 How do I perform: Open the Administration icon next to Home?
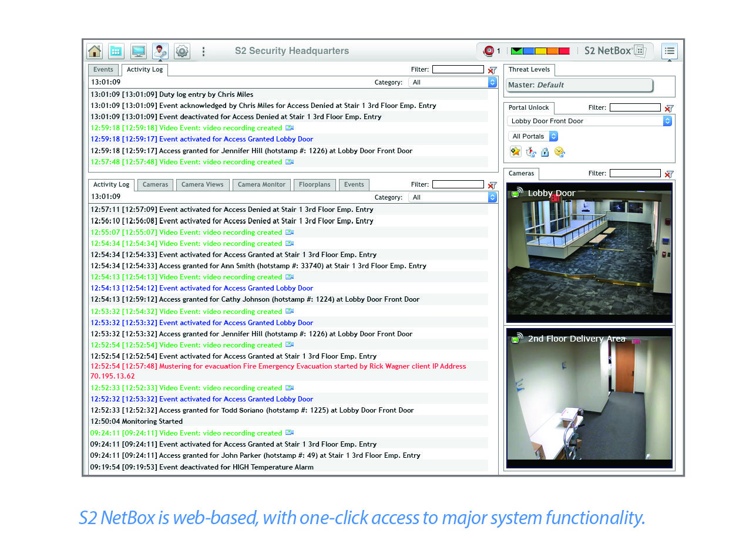click(x=116, y=51)
